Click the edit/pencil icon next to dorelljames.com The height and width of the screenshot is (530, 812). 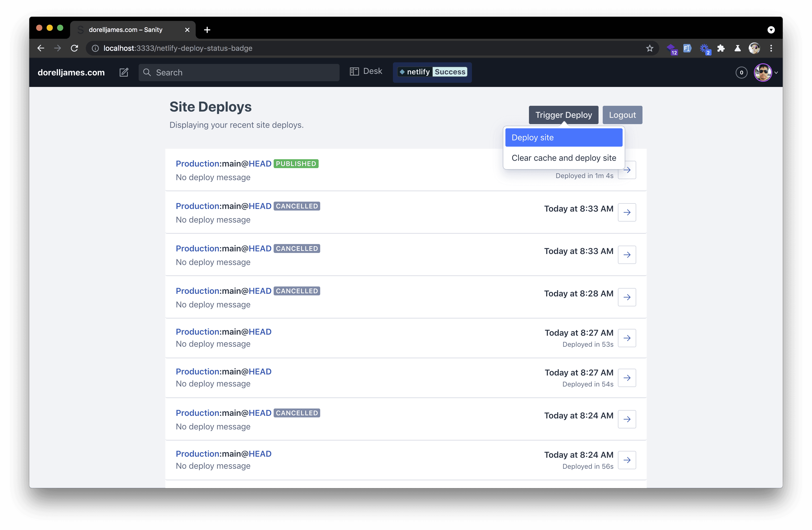coord(125,72)
